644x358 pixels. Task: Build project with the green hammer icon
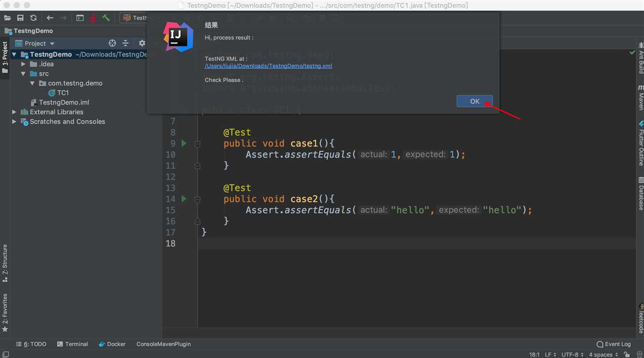click(106, 18)
